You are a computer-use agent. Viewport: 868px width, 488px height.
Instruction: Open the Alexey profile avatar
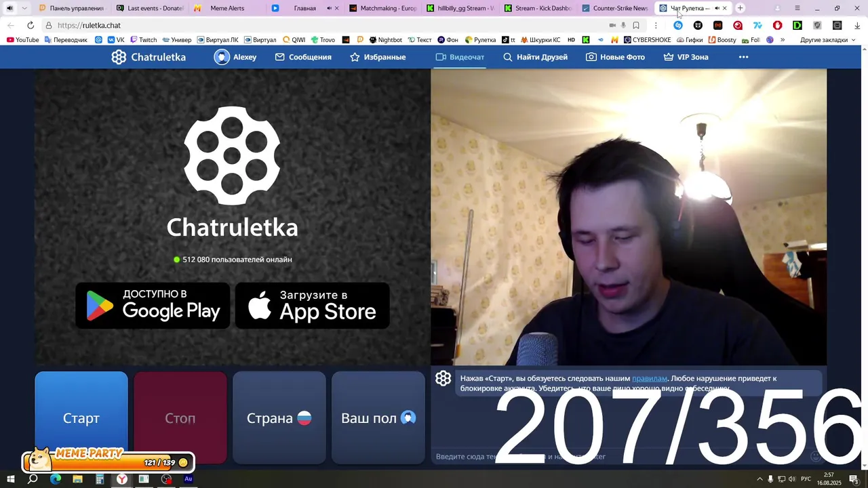222,57
